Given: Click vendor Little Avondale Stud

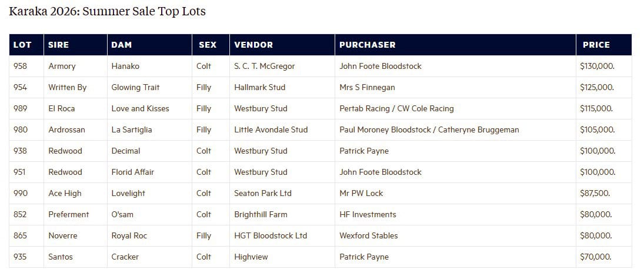Looking at the screenshot, I should coord(271,130).
